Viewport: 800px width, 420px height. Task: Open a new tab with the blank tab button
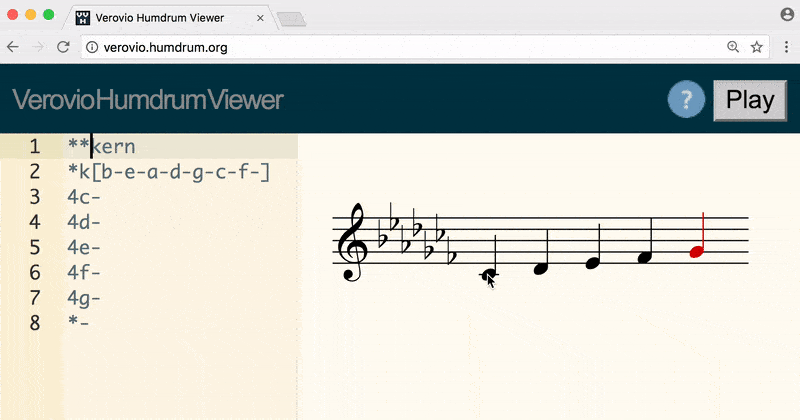(292, 19)
